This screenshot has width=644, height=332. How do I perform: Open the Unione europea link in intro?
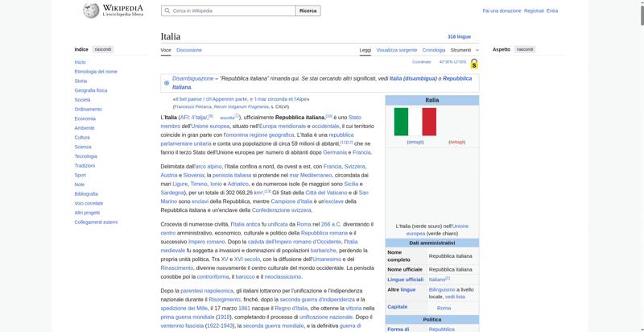[x=210, y=127]
